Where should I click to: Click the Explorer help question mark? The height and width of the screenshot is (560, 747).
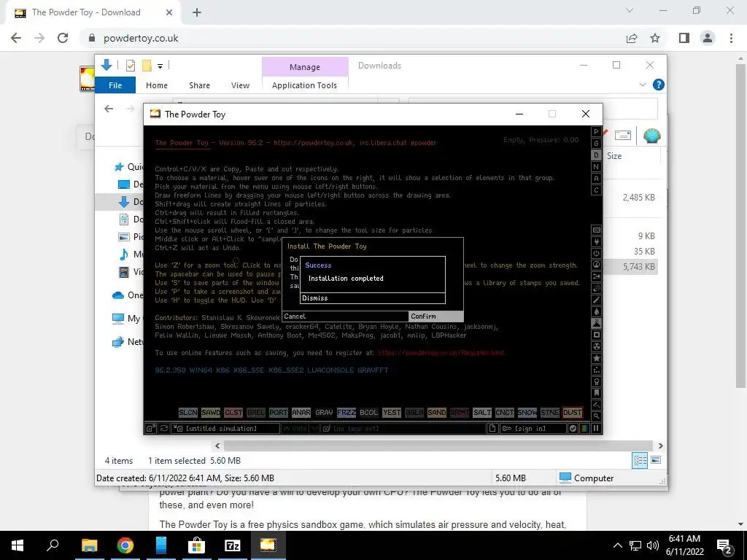click(x=659, y=85)
